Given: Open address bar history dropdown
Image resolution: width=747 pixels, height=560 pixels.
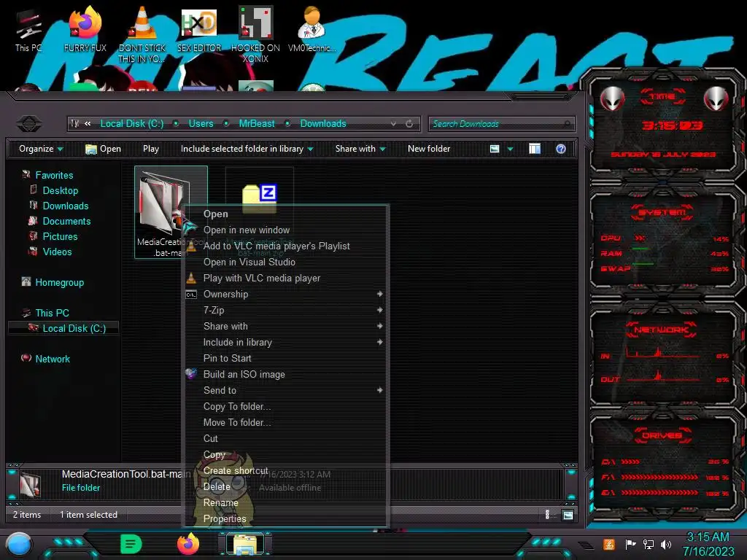Looking at the screenshot, I should coord(393,124).
